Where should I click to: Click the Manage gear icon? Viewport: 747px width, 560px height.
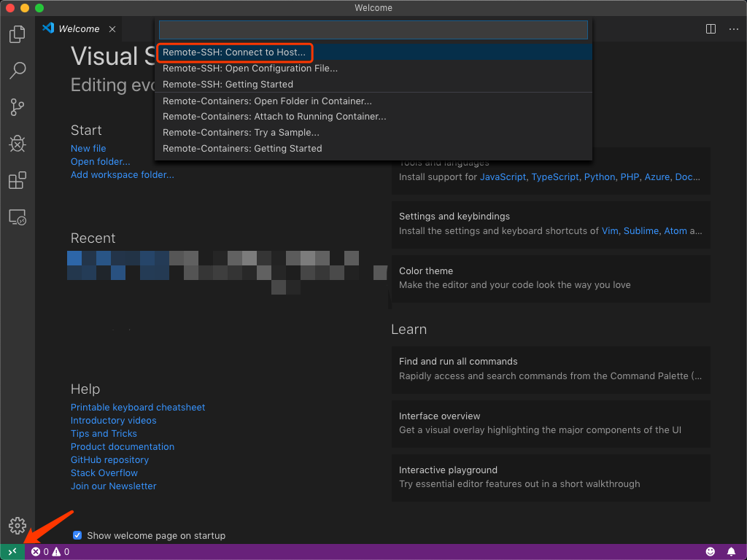[18, 525]
